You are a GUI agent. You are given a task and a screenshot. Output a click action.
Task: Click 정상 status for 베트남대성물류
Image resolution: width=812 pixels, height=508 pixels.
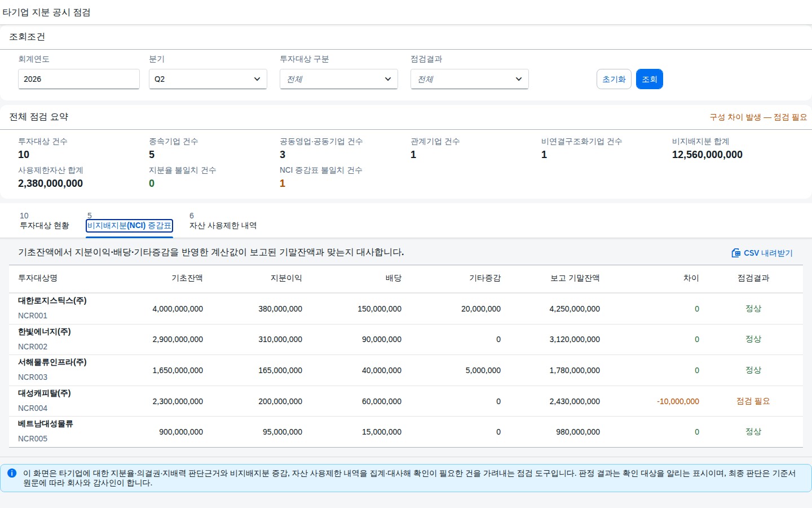(753, 432)
